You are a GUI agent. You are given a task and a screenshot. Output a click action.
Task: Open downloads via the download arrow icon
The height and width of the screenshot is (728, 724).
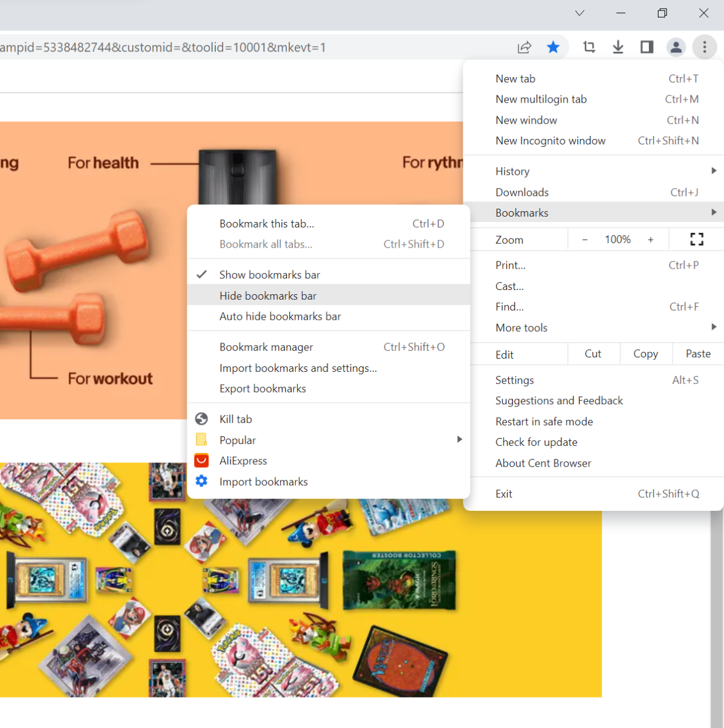pos(618,47)
